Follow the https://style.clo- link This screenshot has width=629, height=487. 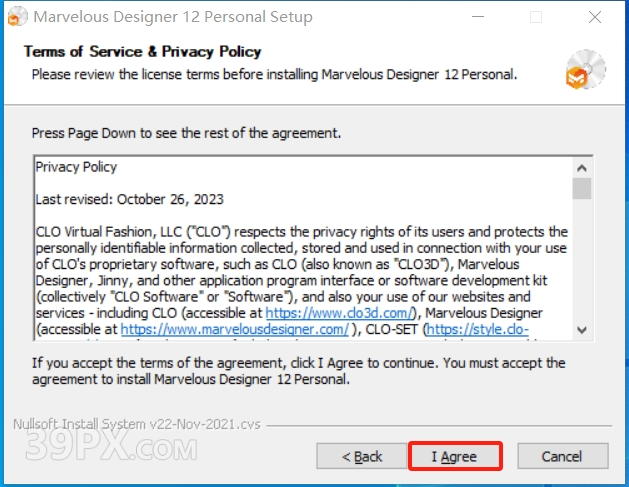click(x=477, y=329)
